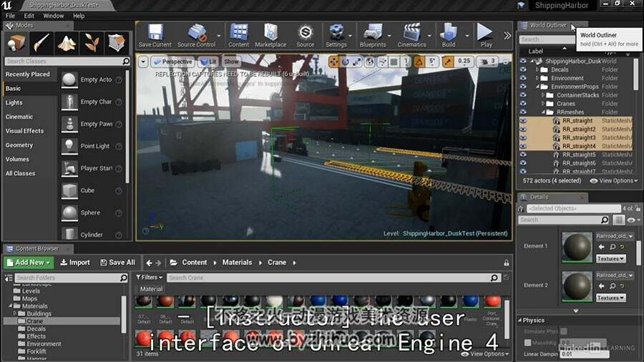Toggle Content Browser lock icon
Screen dimensions: 644x362
(x=507, y=263)
